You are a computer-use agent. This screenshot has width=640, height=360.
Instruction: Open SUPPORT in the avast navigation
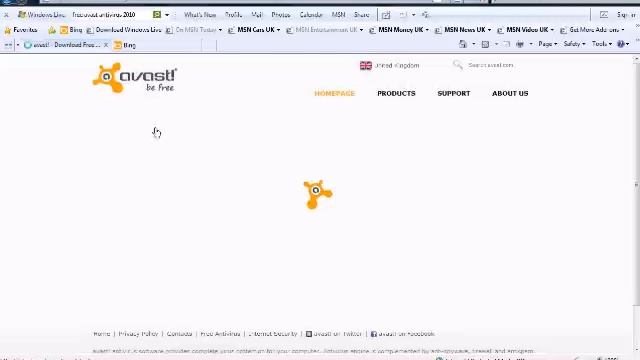tap(453, 93)
